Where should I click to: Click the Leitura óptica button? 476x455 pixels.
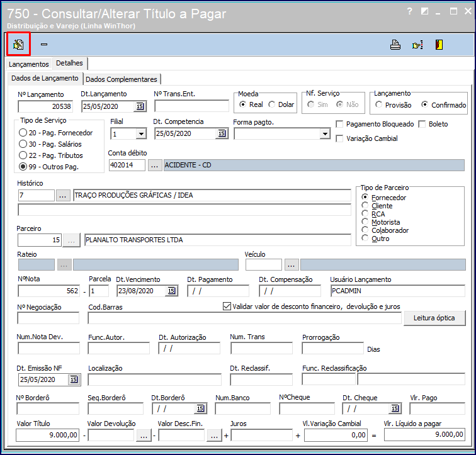coord(434,318)
